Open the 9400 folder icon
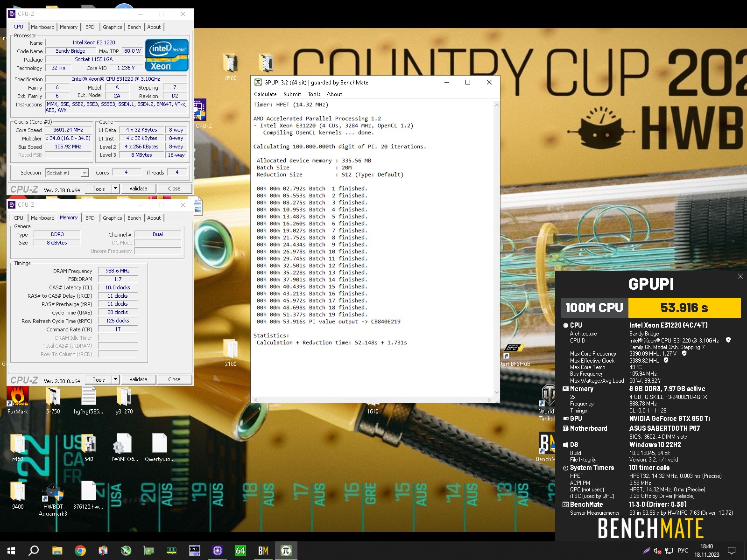Viewport: 747px width, 560px height. pyautogui.click(x=17, y=496)
